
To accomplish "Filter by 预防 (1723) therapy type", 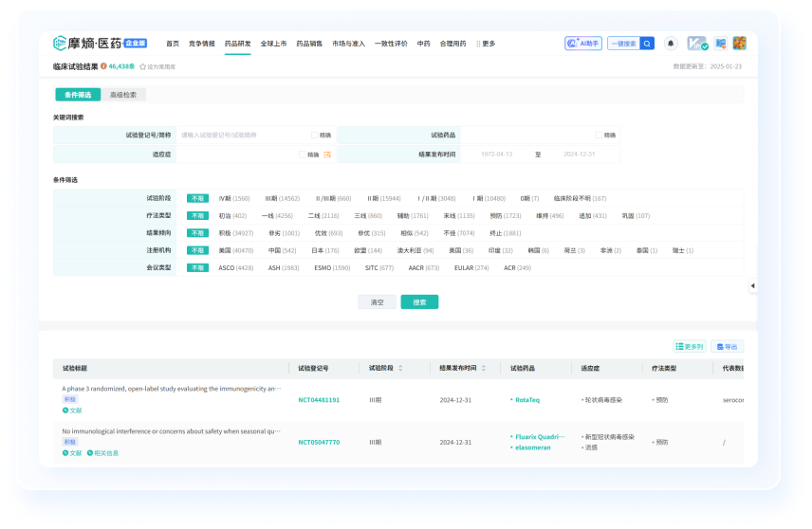I will (506, 216).
